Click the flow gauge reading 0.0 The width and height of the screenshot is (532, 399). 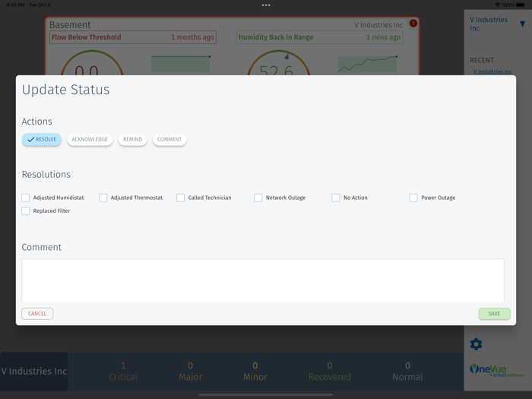pos(92,63)
